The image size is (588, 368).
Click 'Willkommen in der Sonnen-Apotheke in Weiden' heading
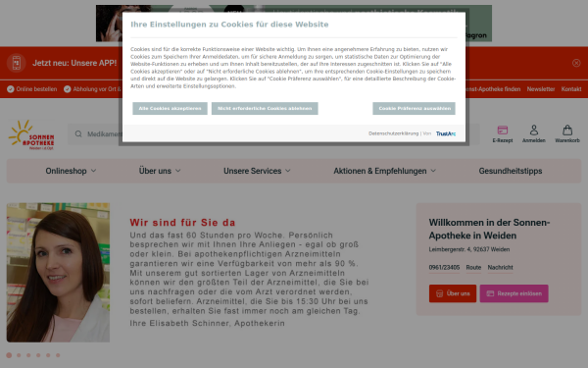pyautogui.click(x=489, y=229)
